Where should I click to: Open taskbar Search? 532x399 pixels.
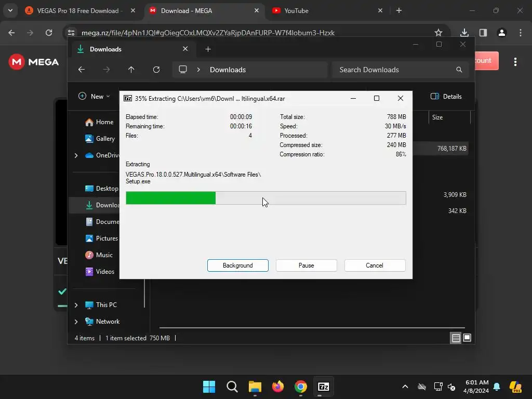232,387
